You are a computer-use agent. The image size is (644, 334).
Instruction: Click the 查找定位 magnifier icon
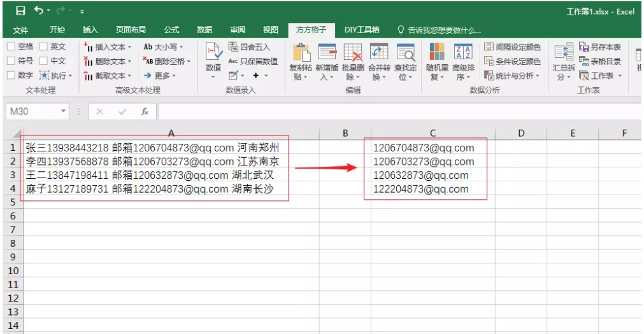point(405,53)
